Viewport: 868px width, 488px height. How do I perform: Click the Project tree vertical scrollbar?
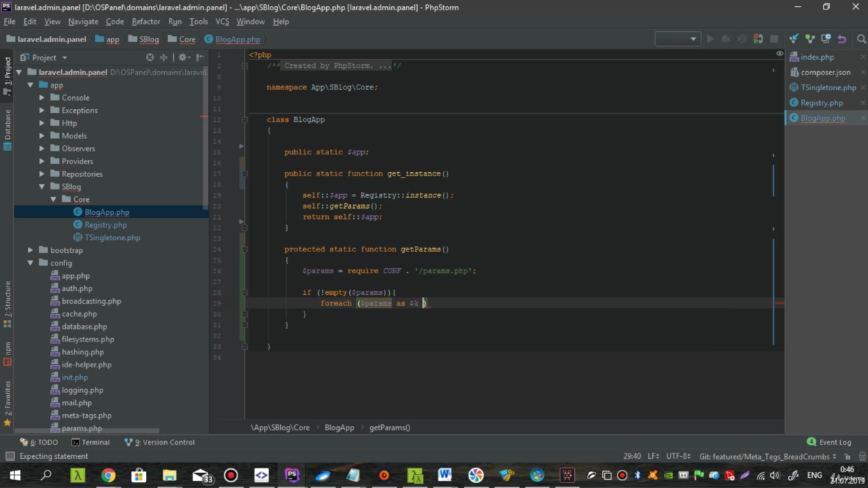[205, 139]
